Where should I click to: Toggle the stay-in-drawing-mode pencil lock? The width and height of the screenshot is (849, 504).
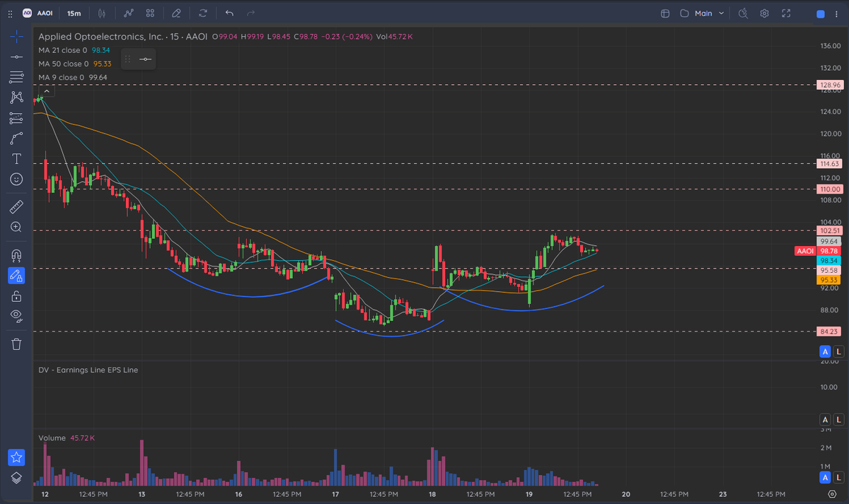pos(16,275)
